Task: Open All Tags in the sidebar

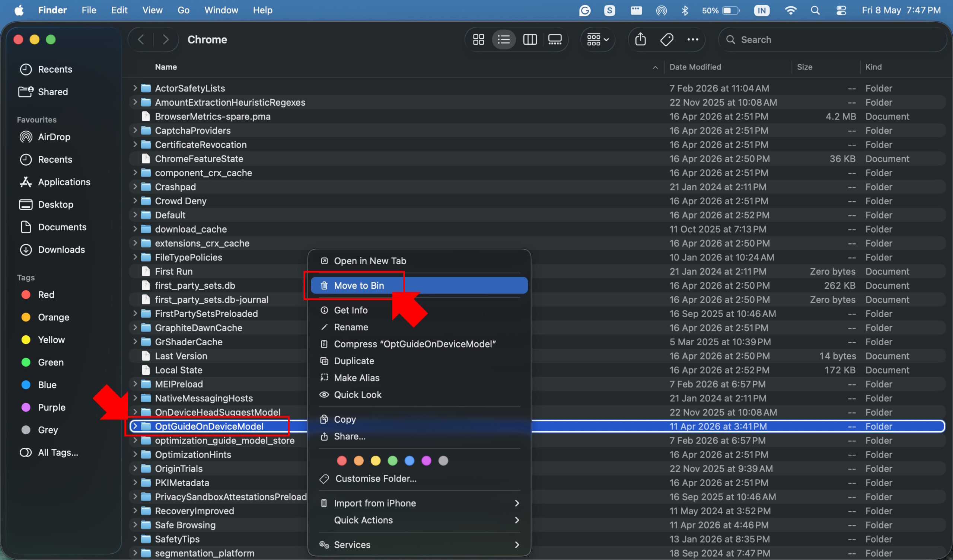Action: [x=58, y=452]
